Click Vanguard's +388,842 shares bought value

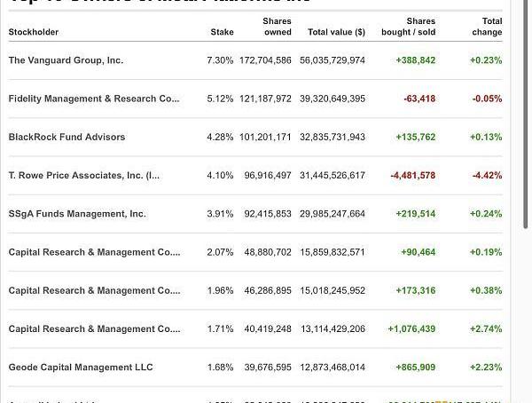coord(416,60)
